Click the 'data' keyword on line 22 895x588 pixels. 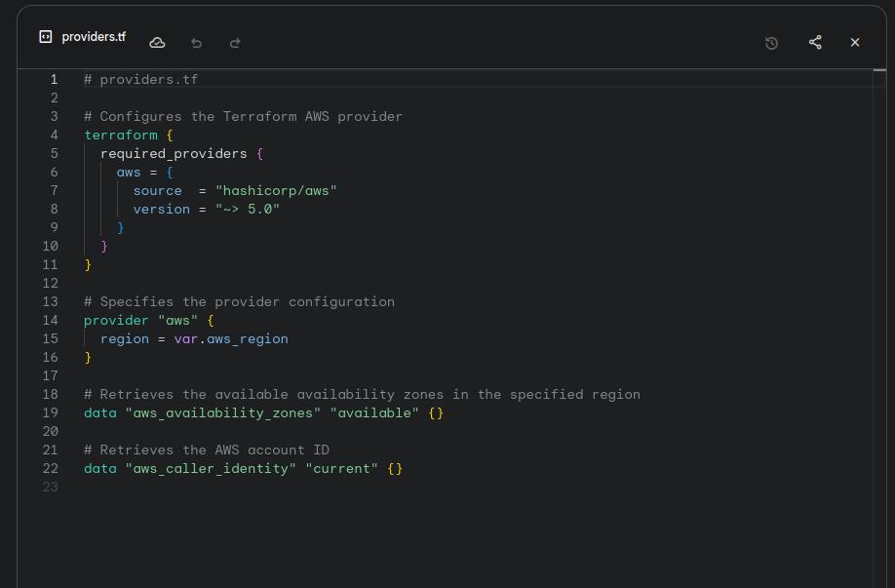tap(100, 469)
